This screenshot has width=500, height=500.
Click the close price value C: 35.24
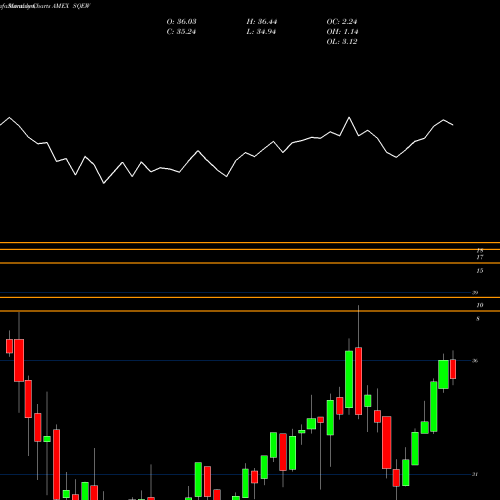click(181, 32)
